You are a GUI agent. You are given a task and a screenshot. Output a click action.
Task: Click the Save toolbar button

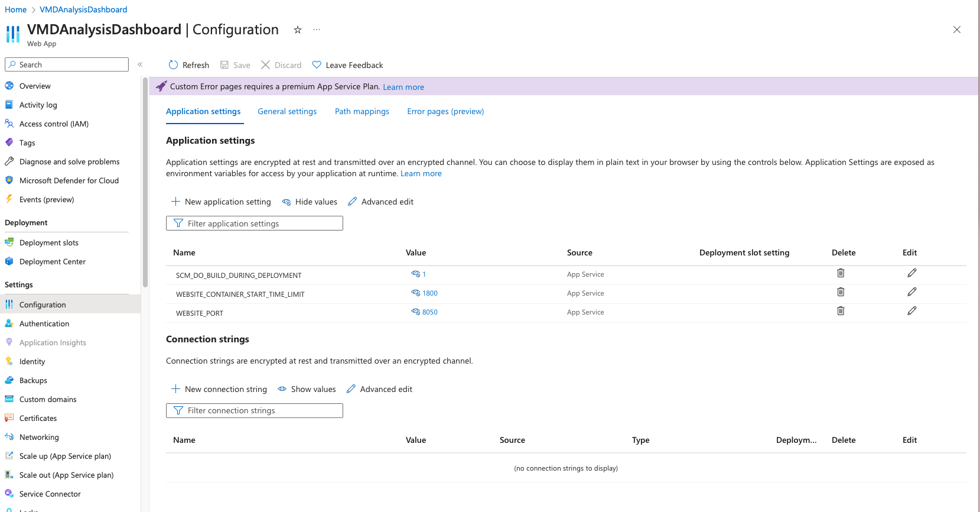(x=235, y=65)
